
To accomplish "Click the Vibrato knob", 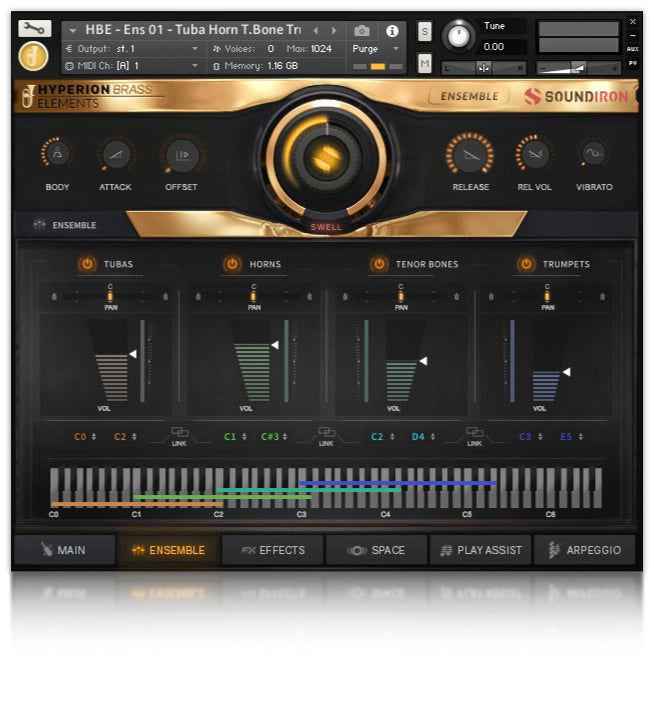I will (593, 153).
